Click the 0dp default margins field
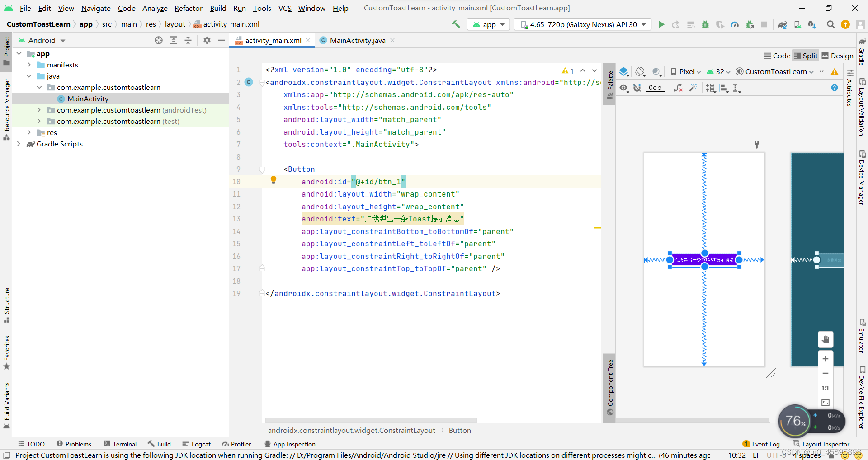 coord(655,88)
